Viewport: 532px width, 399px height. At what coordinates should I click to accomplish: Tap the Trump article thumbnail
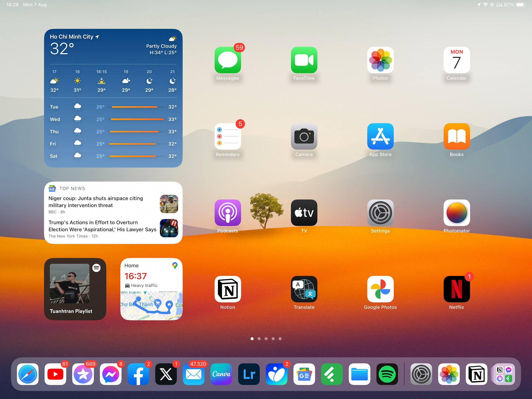[x=169, y=228]
